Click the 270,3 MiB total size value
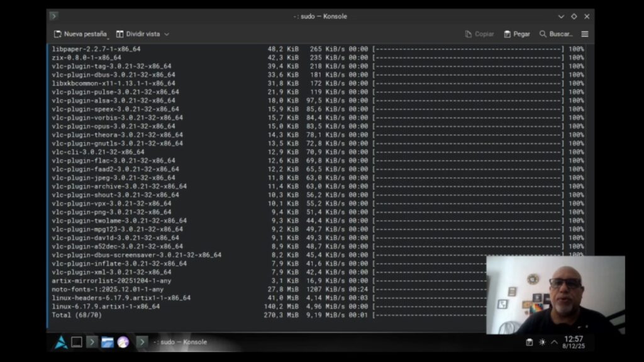The height and width of the screenshot is (362, 644). (x=281, y=315)
